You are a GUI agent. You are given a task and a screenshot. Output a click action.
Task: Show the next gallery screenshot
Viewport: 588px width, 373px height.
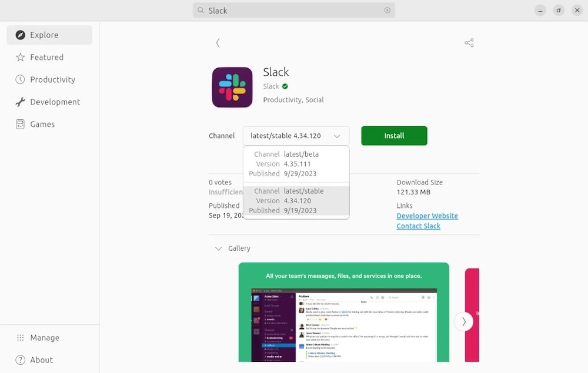[463, 321]
